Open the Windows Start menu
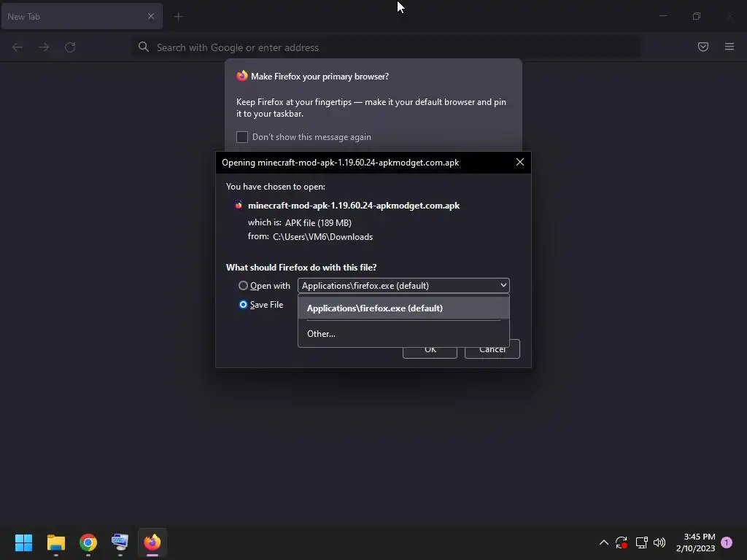747x560 pixels. coord(23,542)
